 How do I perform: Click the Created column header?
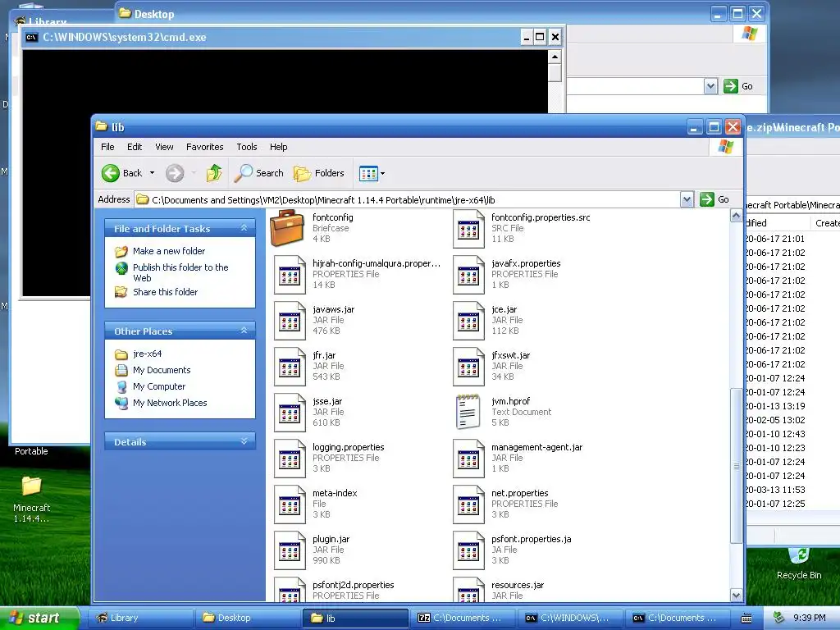[x=827, y=223]
